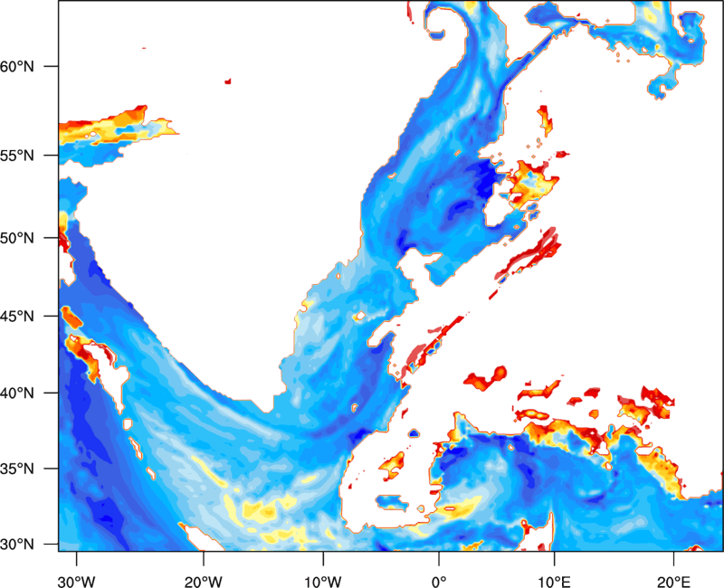Click the 10°E longitude label
This screenshot has width=724, height=588.
(554, 582)
